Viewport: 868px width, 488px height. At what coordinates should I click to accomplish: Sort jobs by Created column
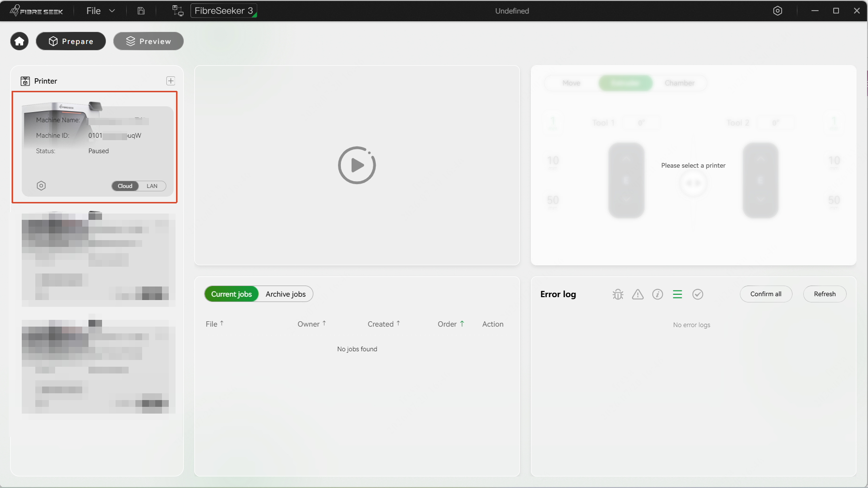coord(384,324)
